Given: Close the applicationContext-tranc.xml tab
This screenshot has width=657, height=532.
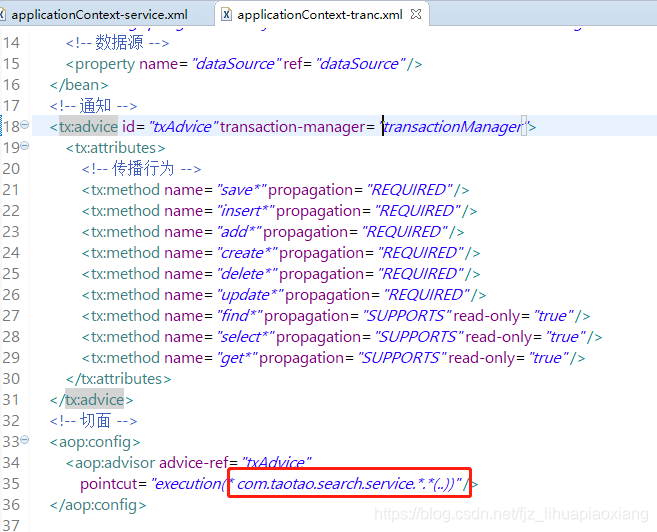Looking at the screenshot, I should pos(416,14).
